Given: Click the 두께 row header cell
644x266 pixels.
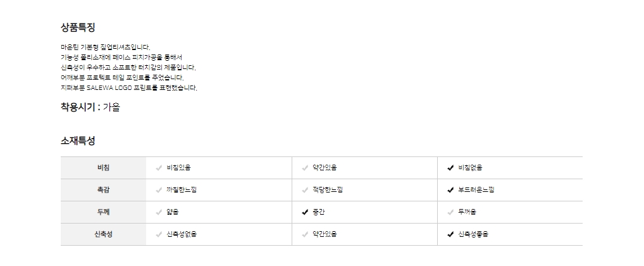Looking at the screenshot, I should [103, 212].
